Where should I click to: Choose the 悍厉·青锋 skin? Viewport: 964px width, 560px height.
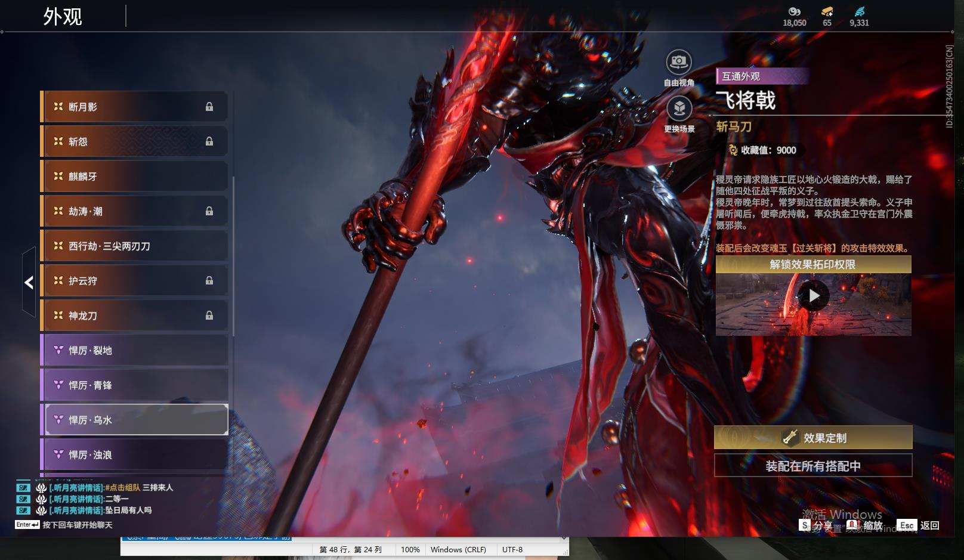pos(134,385)
